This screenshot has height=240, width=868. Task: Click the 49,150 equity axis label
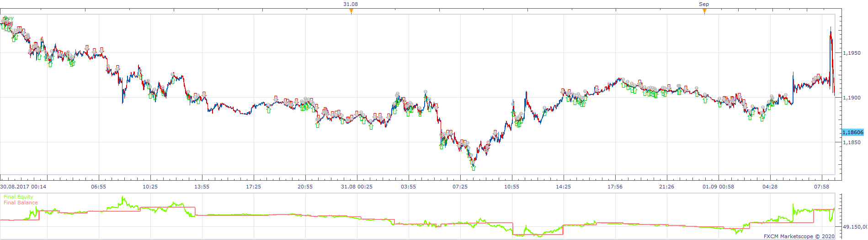(x=855, y=226)
